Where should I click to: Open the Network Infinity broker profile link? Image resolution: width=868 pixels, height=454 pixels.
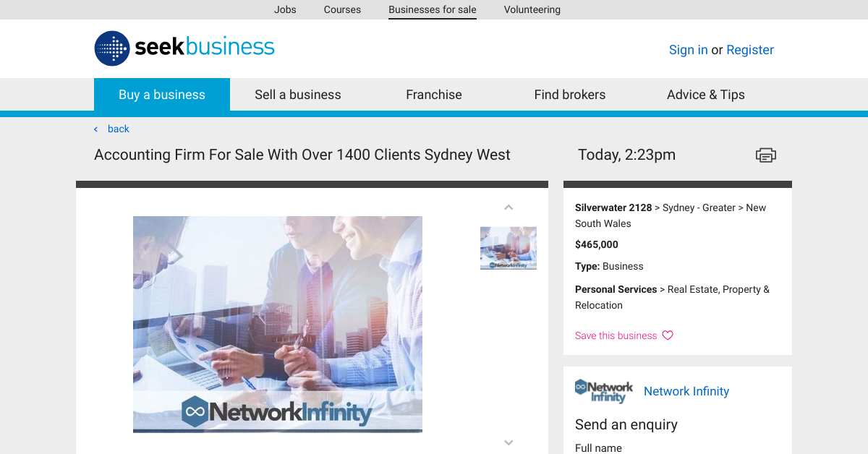pos(686,391)
